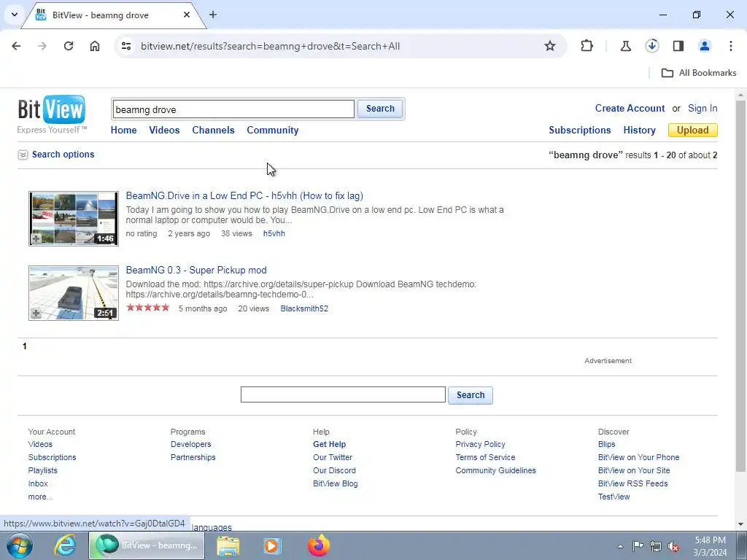747x560 pixels.
Task: Expand the tab search chevron
Action: (x=15, y=15)
